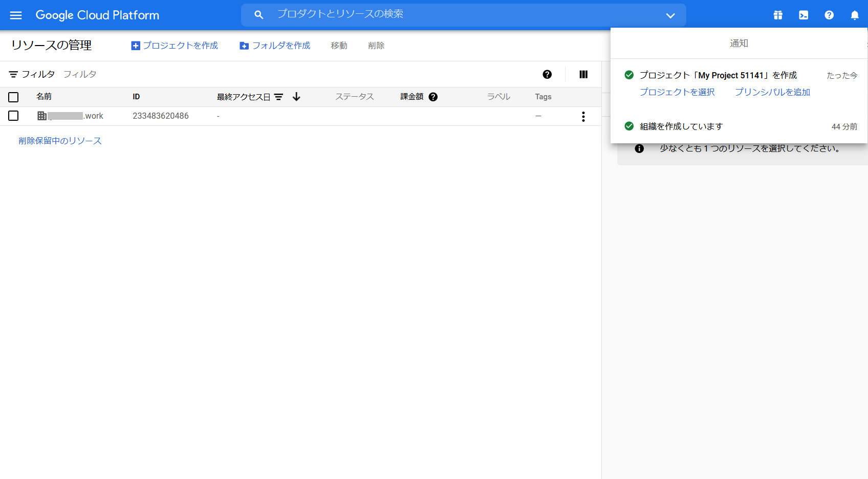Click the 削除 toolbar button
The height and width of the screenshot is (479, 868).
376,46
